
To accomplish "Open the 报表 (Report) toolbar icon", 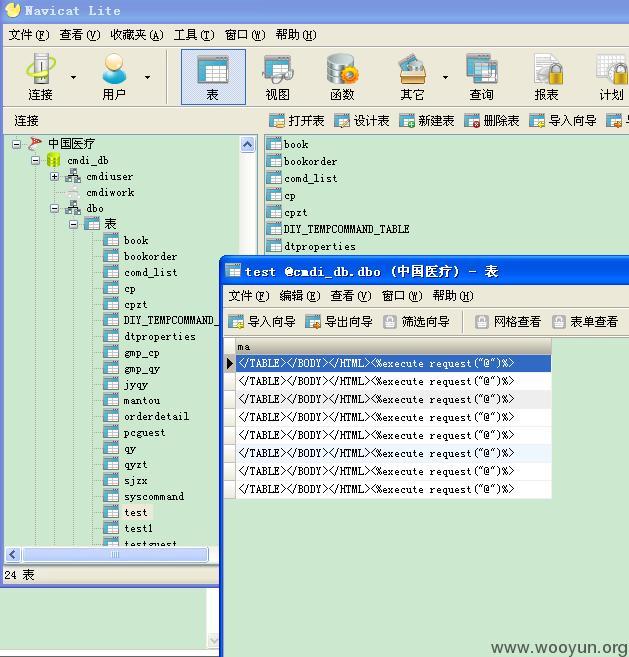I will click(x=546, y=77).
